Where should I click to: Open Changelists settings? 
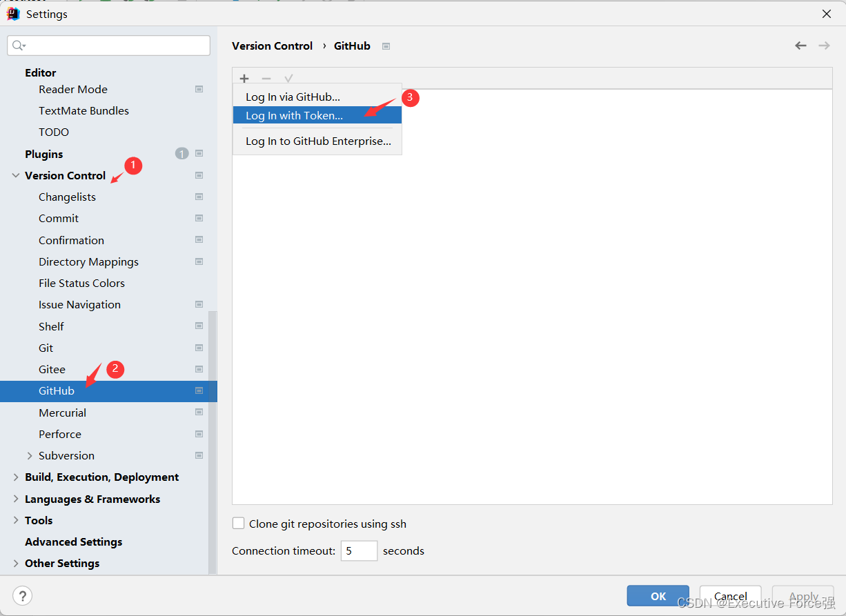(x=67, y=197)
